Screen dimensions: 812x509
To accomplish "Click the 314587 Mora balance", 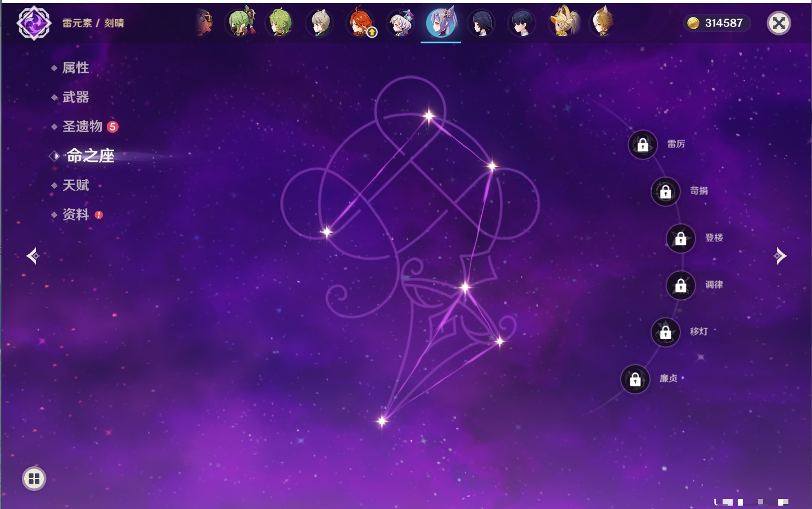I will coord(724,23).
